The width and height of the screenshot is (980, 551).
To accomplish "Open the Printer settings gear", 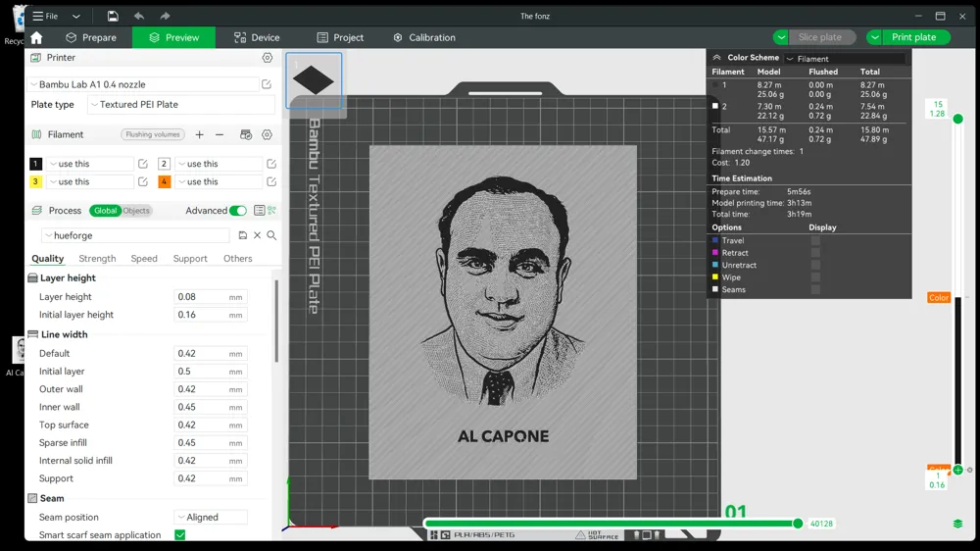I will coord(268,58).
